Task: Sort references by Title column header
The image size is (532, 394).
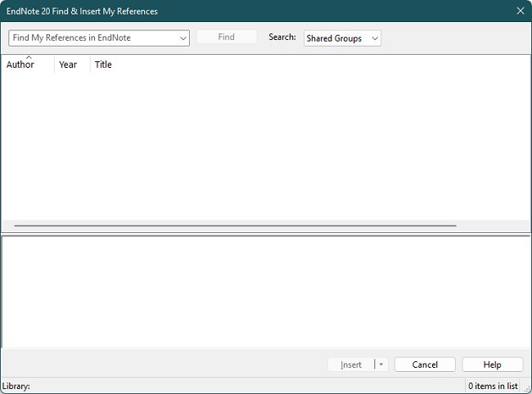Action: click(x=103, y=65)
